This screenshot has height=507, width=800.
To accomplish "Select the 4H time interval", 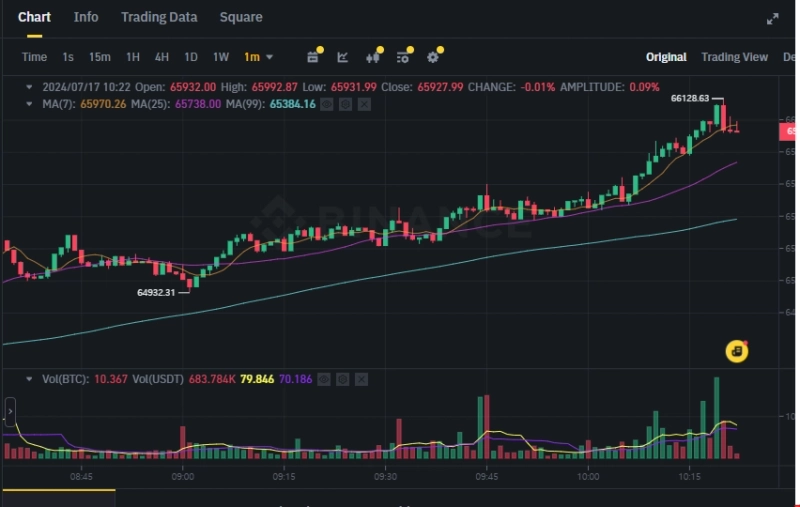I will 161,57.
